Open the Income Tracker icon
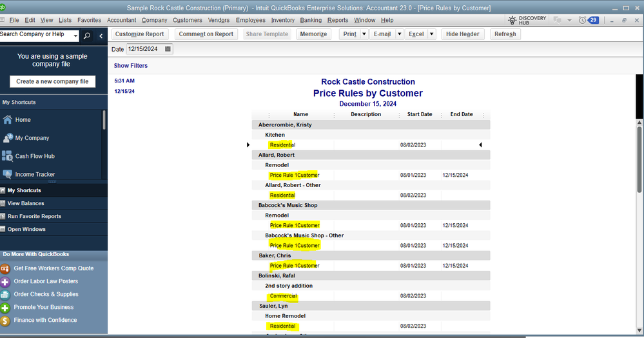 pos(7,174)
